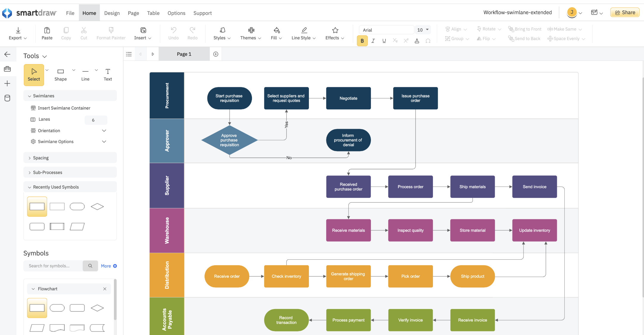Click the add new page plus icon
This screenshot has height=335, width=644.
point(216,54)
